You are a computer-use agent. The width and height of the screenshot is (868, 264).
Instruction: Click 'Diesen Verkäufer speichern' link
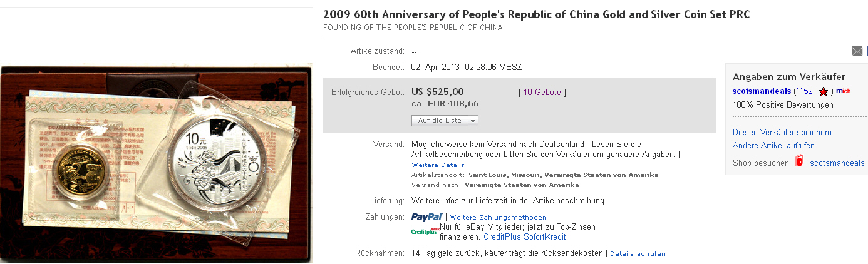point(782,133)
